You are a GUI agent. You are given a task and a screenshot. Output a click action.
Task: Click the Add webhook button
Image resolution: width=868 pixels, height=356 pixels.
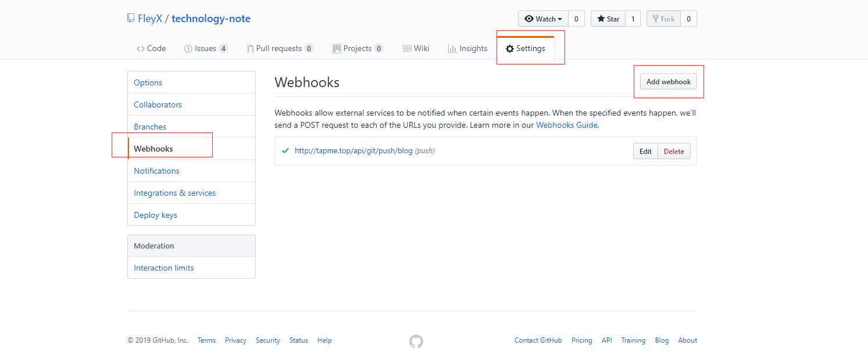tap(668, 82)
